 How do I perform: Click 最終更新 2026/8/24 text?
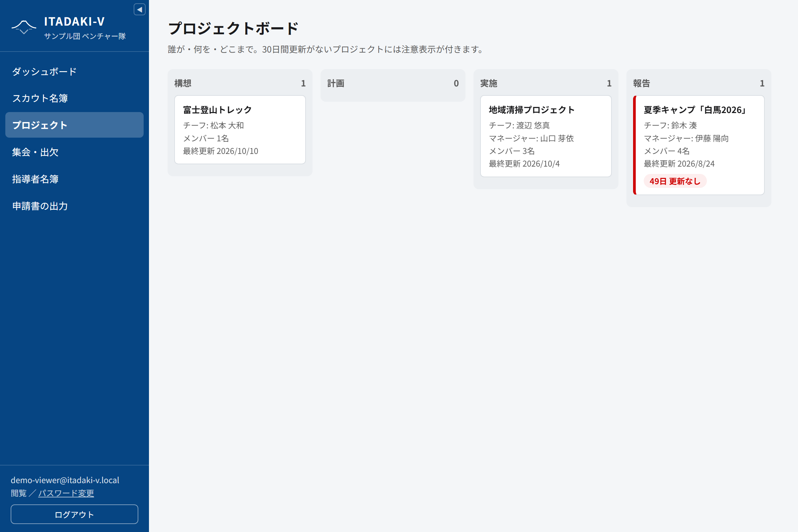point(679,164)
